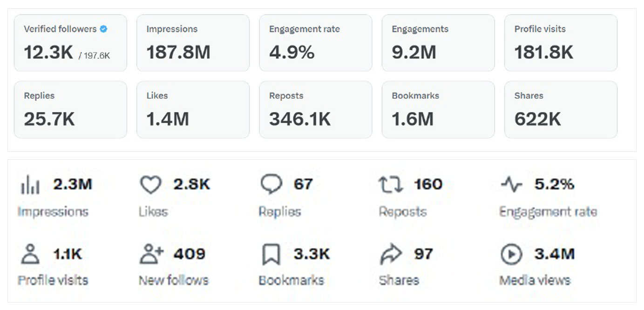The height and width of the screenshot is (310, 644).
Task: Select the 9.2M Engagements card
Action: [438, 43]
